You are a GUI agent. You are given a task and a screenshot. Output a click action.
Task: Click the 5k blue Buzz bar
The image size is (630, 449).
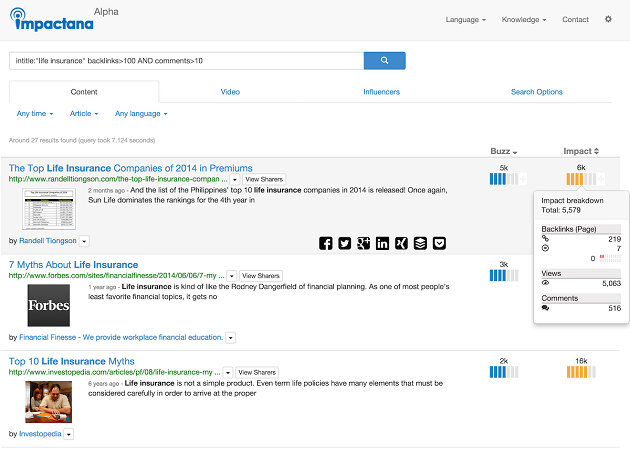(x=504, y=179)
